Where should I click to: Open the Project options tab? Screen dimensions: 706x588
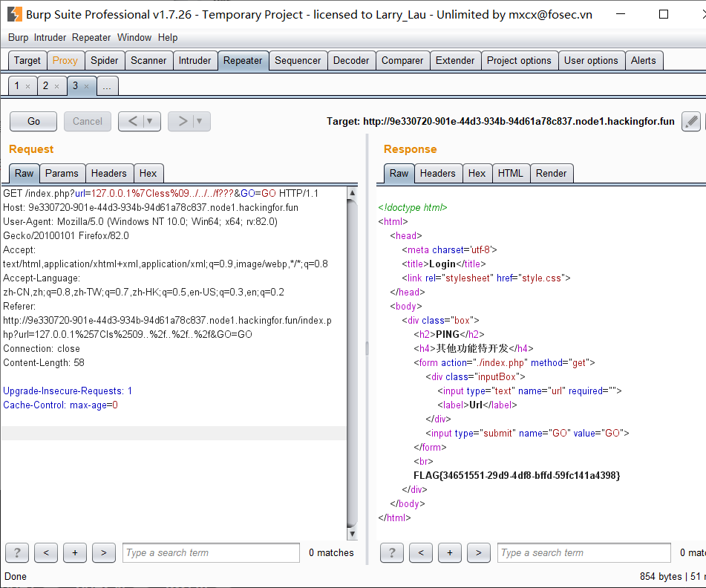(x=519, y=60)
